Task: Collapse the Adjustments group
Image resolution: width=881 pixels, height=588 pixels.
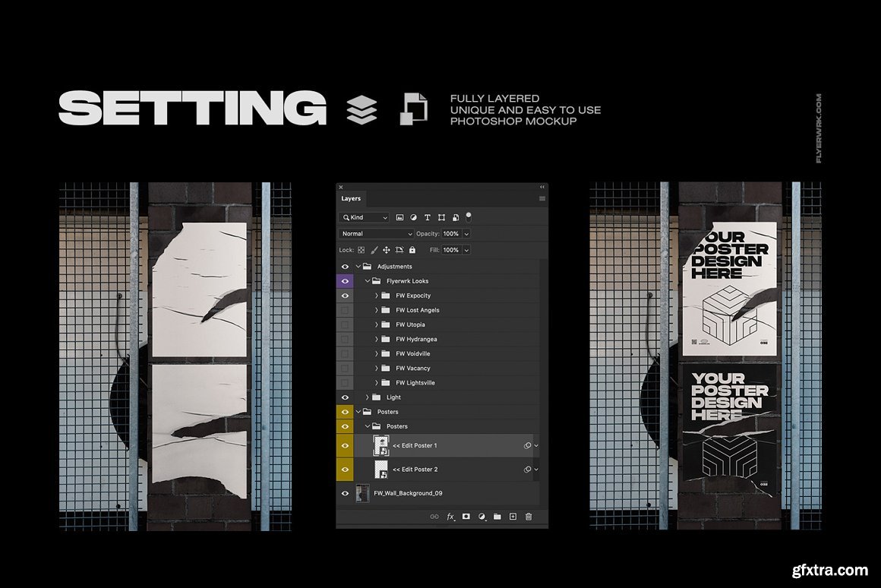Action: click(358, 267)
